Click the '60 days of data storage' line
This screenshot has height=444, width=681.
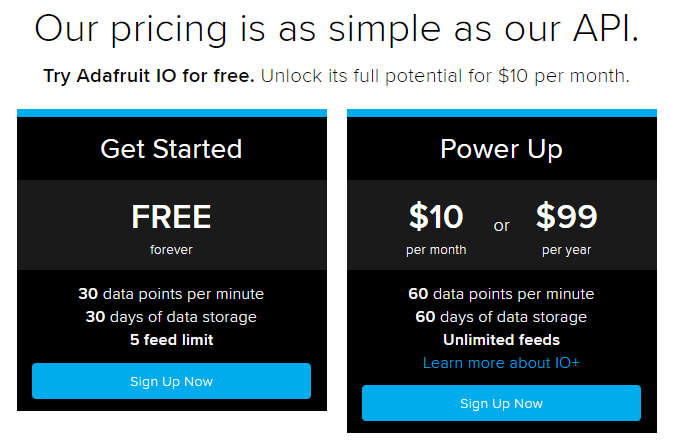[x=501, y=317]
